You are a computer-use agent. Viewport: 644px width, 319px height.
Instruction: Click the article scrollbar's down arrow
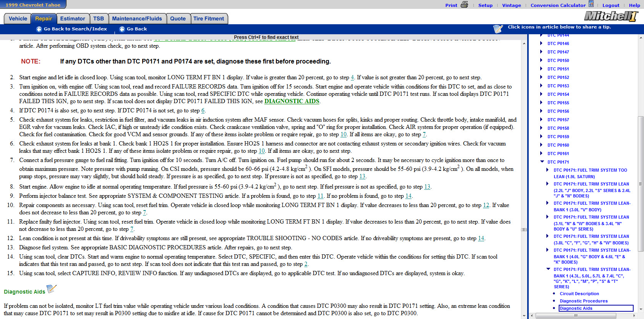524,316
